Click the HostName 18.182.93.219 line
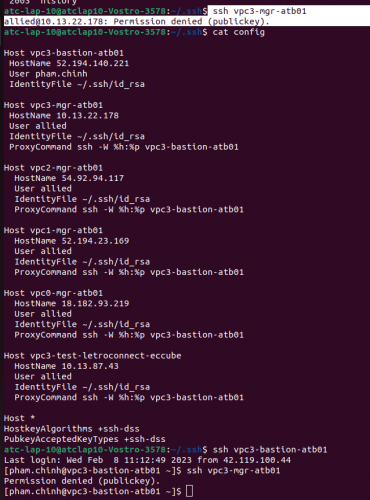Viewport: 370px width, 500px height. (72, 303)
